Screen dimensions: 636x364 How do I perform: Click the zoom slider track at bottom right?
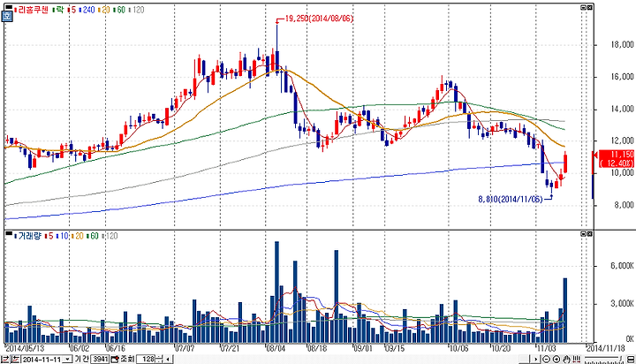point(602,357)
